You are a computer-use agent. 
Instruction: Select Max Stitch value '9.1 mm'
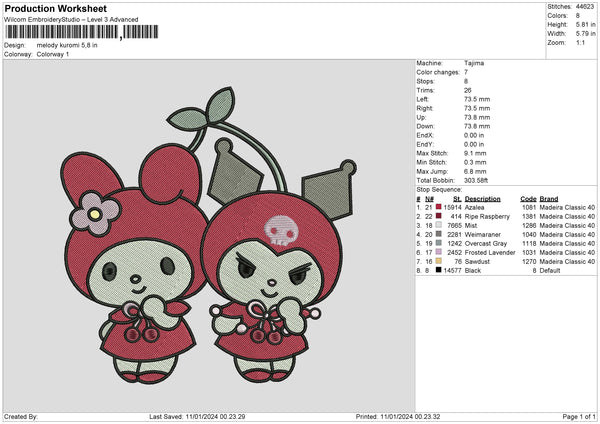pyautogui.click(x=475, y=153)
